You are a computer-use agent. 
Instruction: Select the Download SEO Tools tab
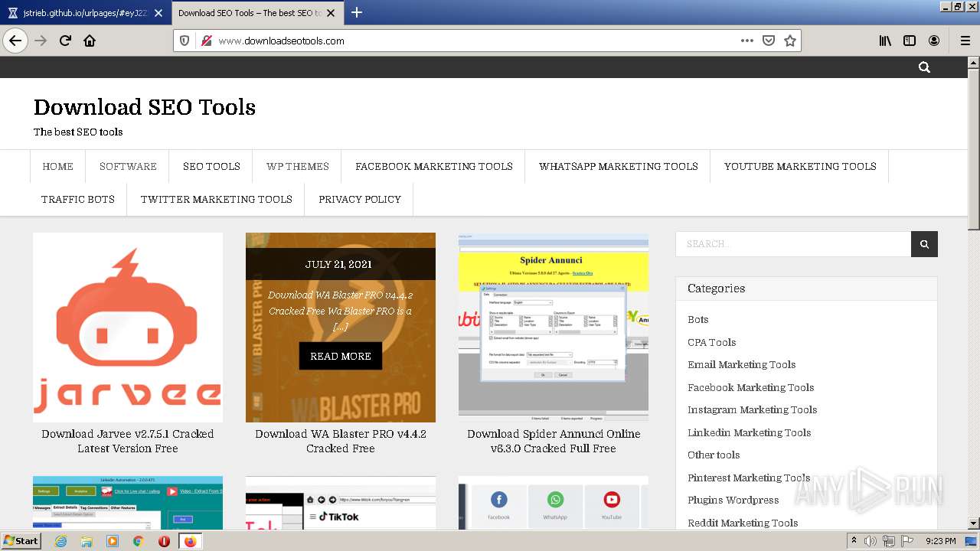256,13
